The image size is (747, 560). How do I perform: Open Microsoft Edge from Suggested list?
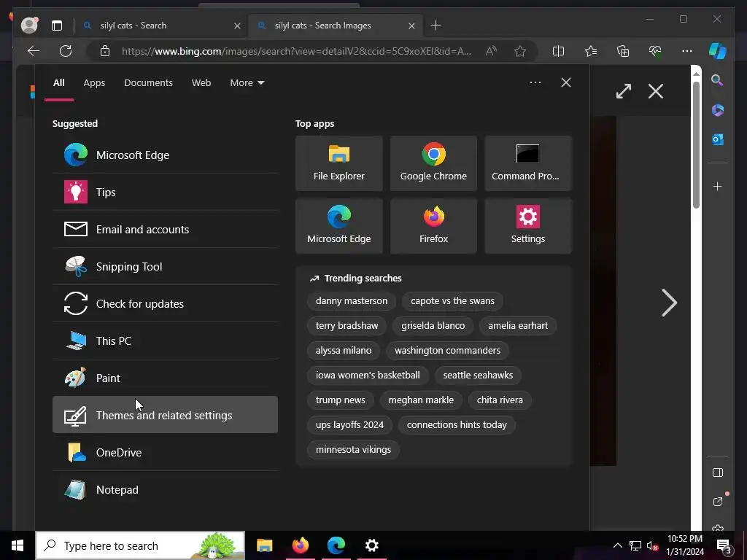coord(165,155)
